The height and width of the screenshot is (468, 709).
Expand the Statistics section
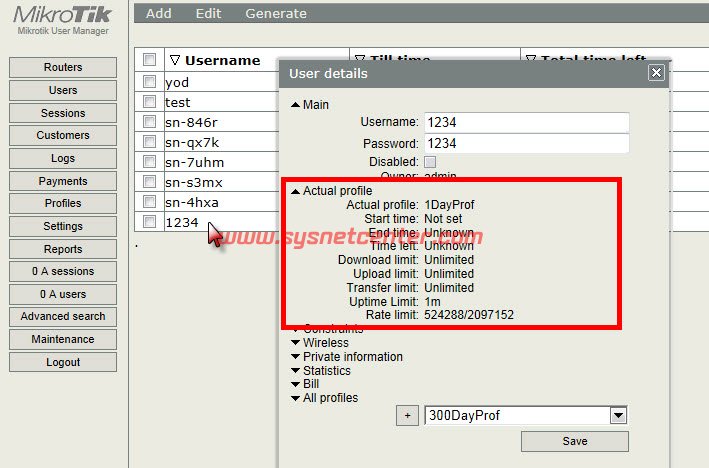click(x=296, y=371)
